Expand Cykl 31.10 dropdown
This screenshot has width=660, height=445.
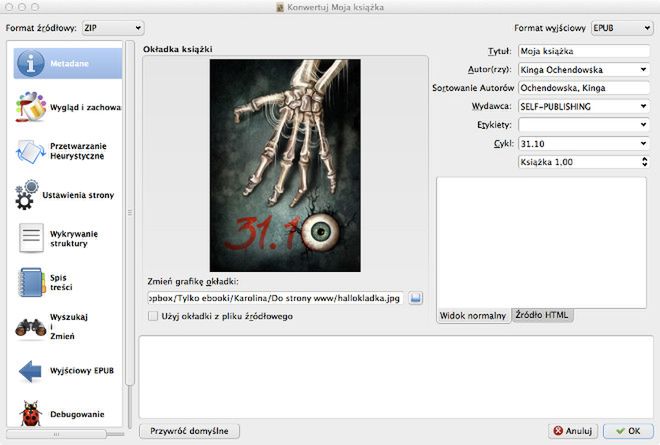[643, 144]
